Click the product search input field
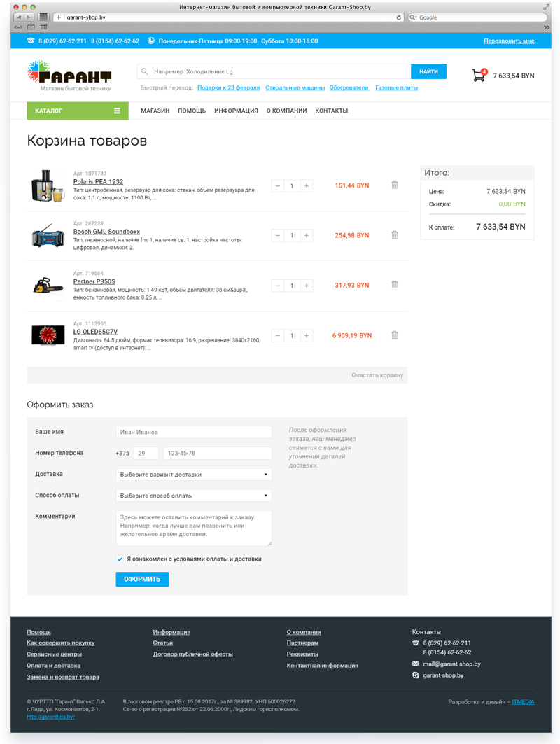 pos(274,71)
